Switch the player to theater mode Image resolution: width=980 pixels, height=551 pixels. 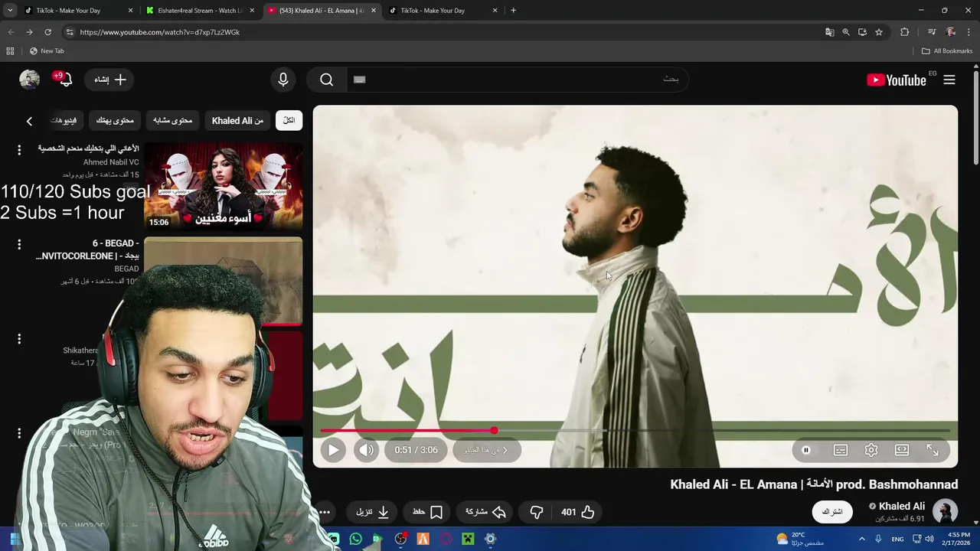tap(902, 450)
